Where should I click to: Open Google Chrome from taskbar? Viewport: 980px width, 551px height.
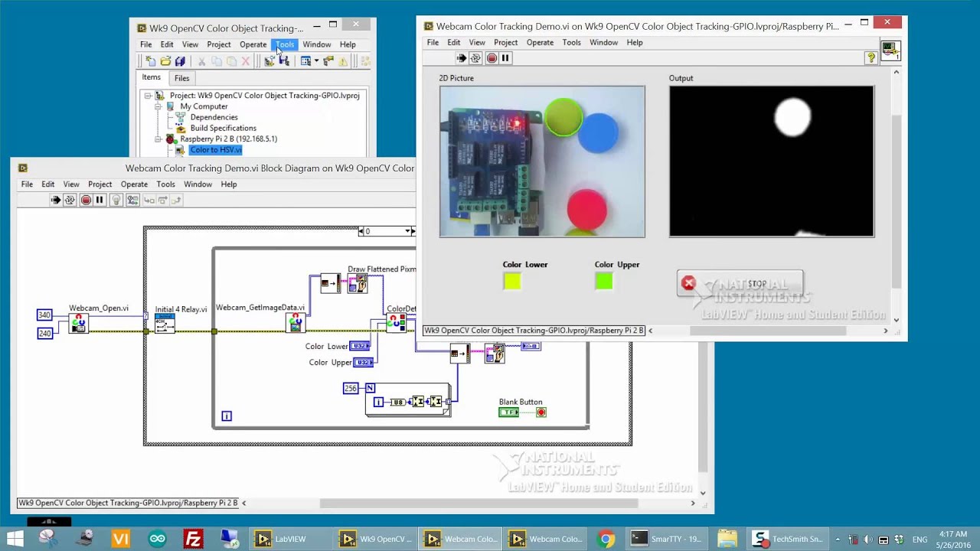[x=606, y=539]
